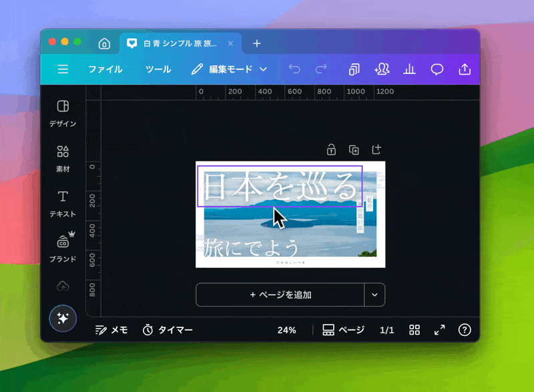
Task: Click the 24% zoom level
Action: [x=287, y=330]
